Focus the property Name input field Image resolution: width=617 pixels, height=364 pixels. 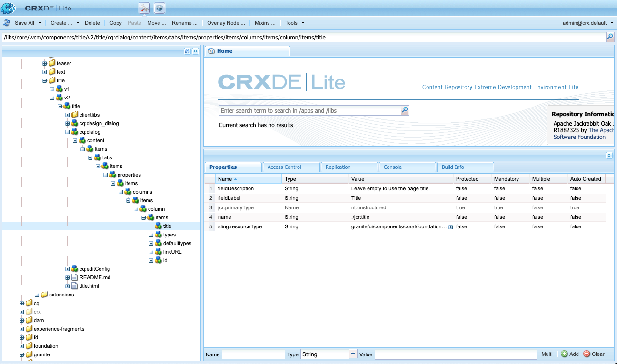tap(253, 354)
